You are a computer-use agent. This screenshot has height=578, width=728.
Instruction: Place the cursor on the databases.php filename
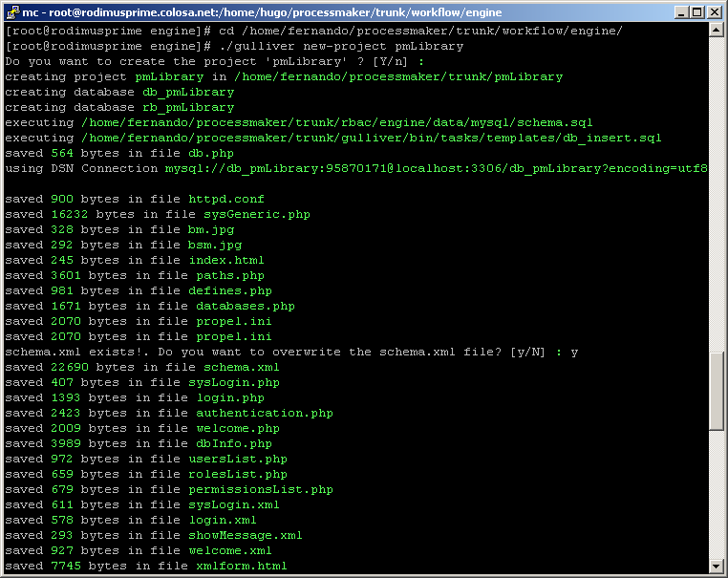click(x=245, y=306)
